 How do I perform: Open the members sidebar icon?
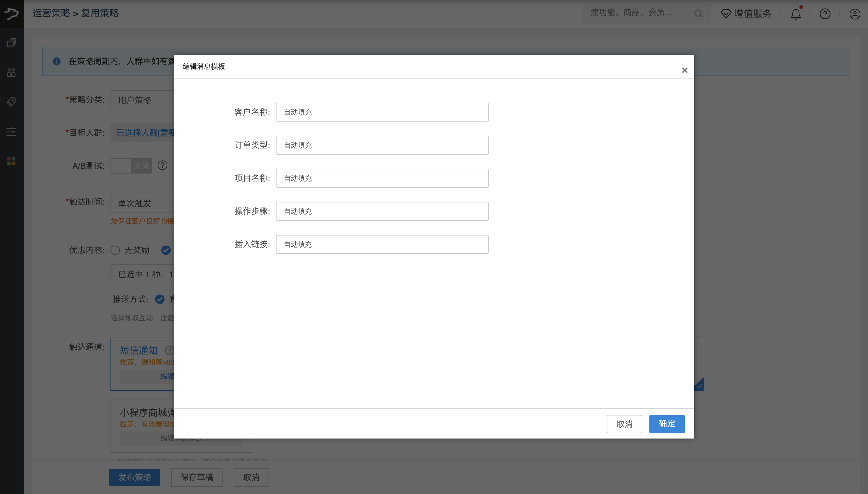click(x=11, y=72)
